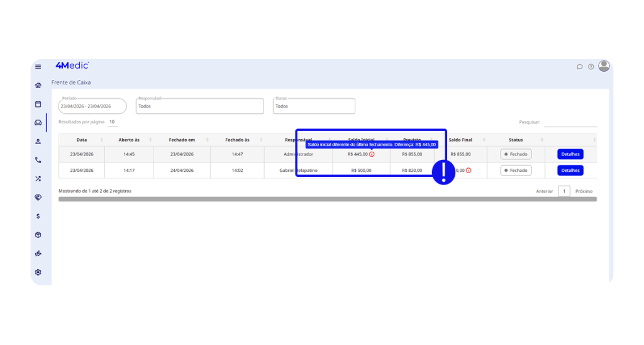Go to the home icon in the sidebar
This screenshot has width=644, height=345.
(x=38, y=85)
